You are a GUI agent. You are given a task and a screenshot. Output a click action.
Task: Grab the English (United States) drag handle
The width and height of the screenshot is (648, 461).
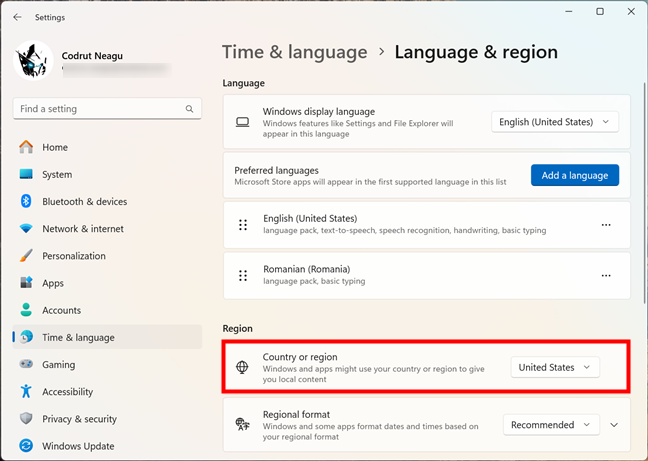pos(243,225)
